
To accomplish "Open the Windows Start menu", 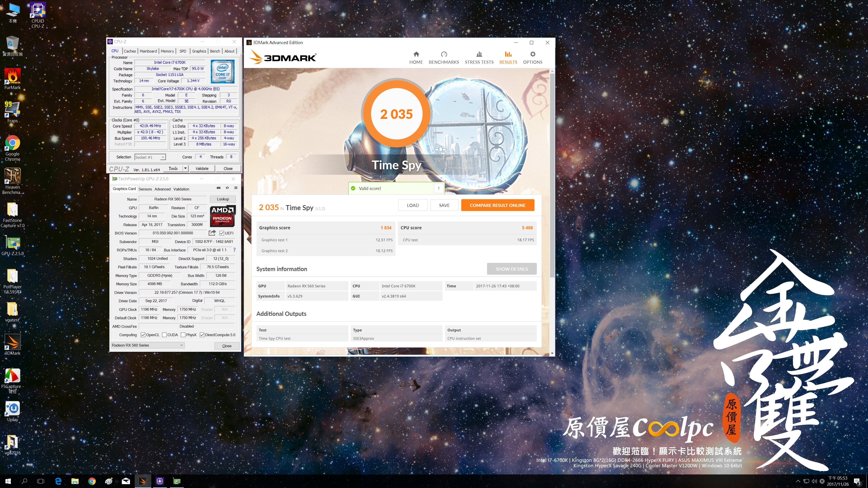I will [8, 481].
